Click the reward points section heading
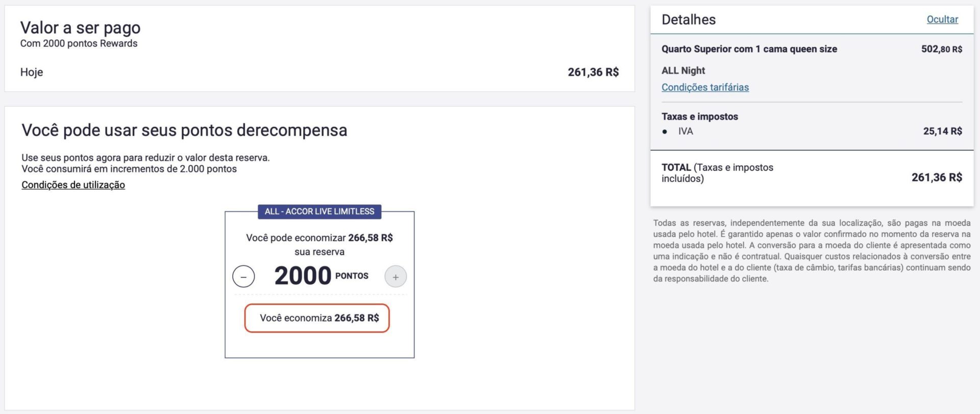 tap(184, 131)
